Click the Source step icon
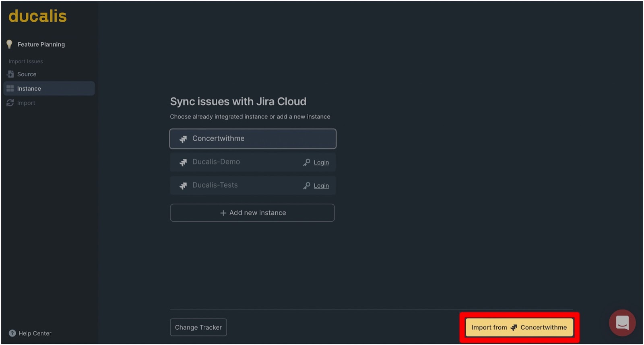The height and width of the screenshot is (345, 644). tap(10, 74)
